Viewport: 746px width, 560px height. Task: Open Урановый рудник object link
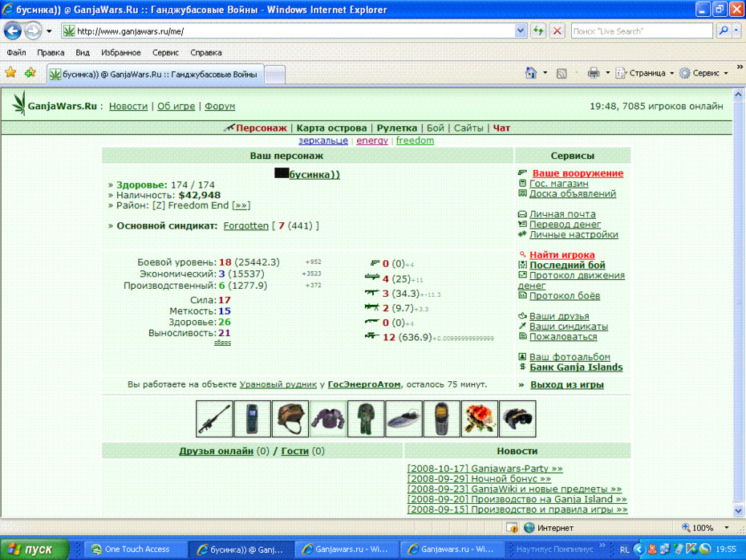[278, 384]
